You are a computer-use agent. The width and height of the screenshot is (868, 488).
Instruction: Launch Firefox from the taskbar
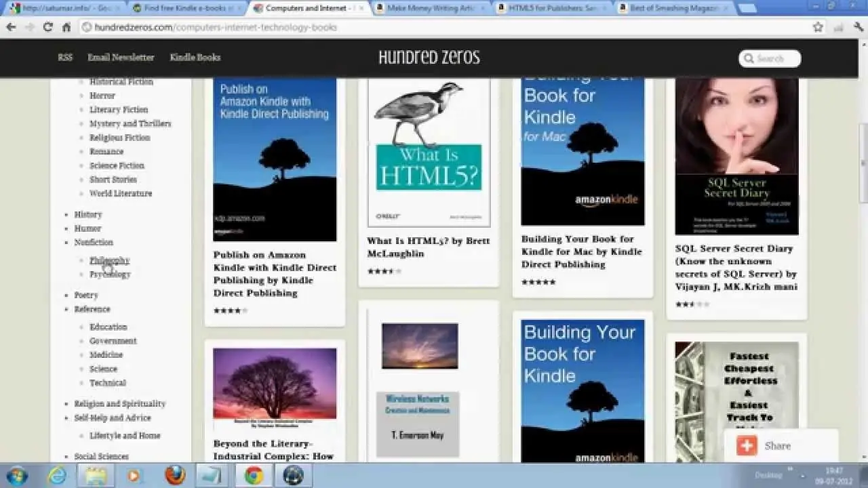[x=175, y=475]
